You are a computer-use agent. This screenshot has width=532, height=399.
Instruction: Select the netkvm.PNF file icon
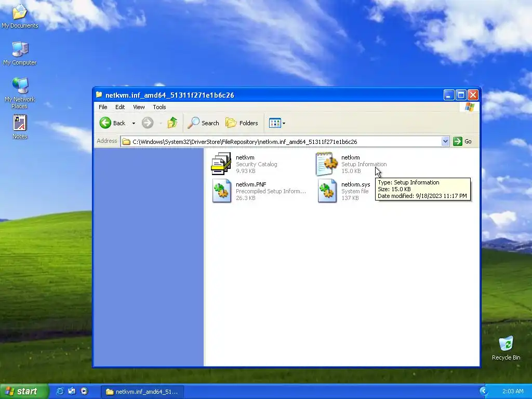(221, 191)
